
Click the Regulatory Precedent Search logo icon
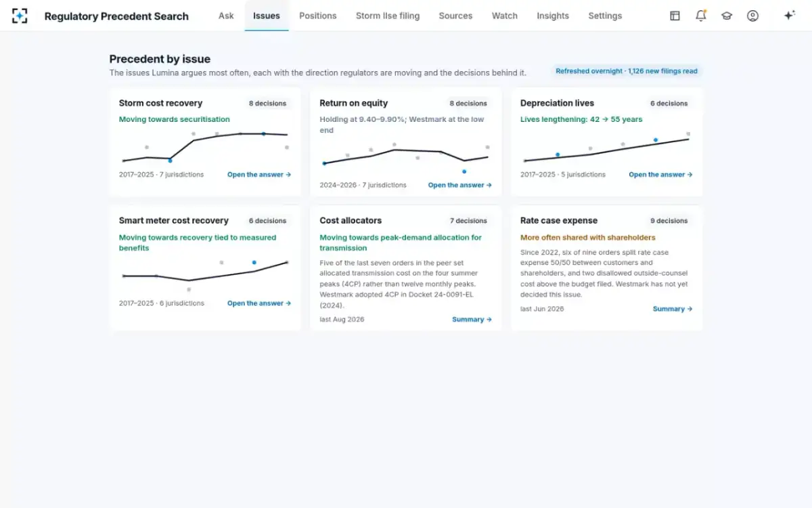20,16
